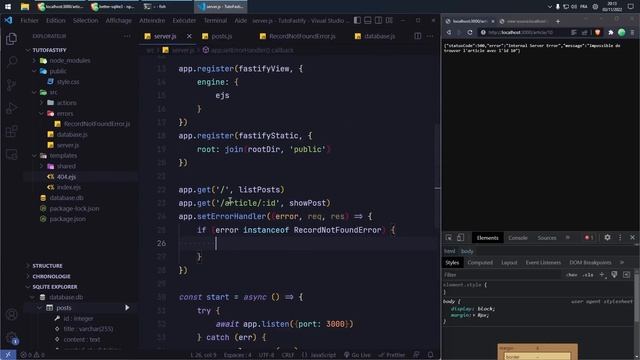The width and height of the screenshot is (640, 360).
Task: Open the editor tab bar more actions menu
Action: pos(430,36)
